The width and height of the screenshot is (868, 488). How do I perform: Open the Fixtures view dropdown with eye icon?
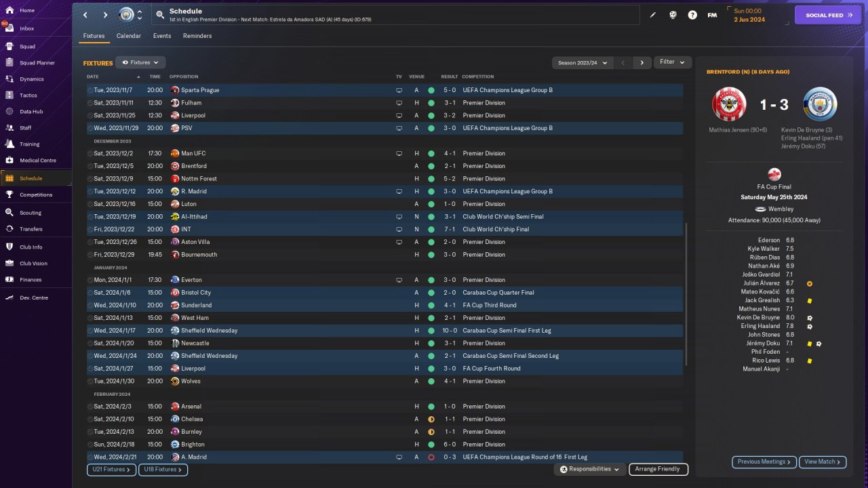[140, 62]
